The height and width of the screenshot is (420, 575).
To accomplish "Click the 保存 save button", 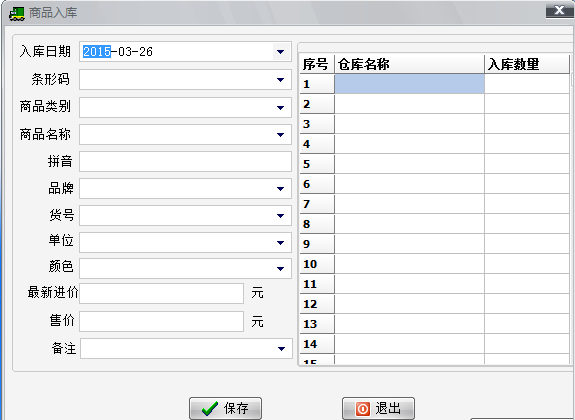I will tap(225, 408).
